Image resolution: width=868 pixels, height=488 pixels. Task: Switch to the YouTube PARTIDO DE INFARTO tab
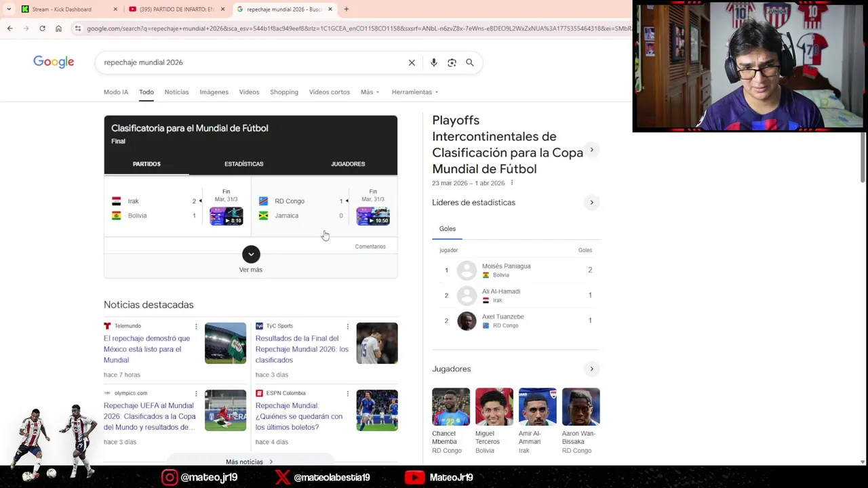[177, 9]
